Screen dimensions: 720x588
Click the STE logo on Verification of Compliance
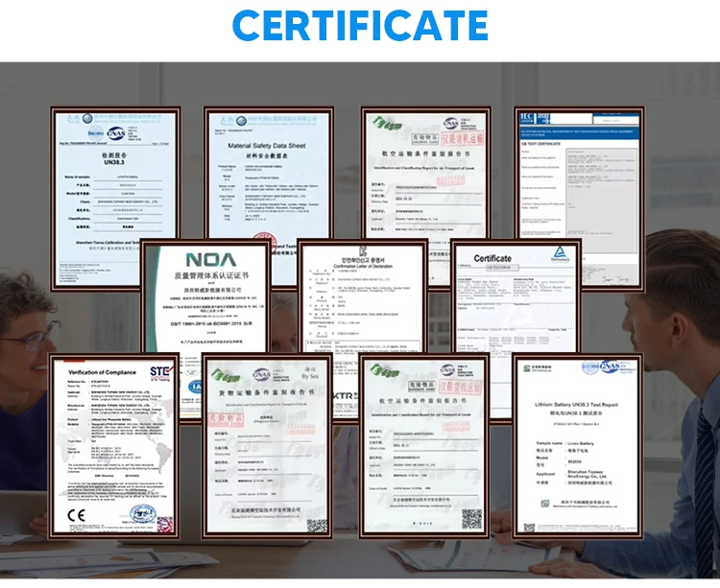pyautogui.click(x=161, y=372)
